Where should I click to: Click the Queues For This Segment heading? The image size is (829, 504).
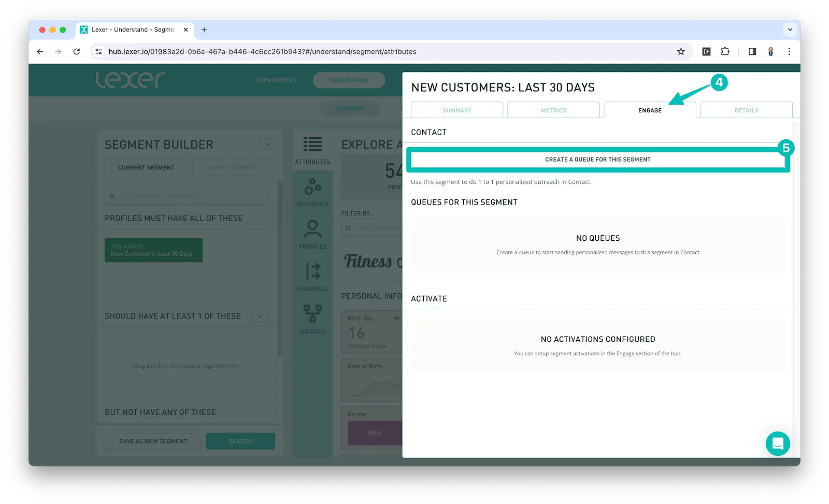coord(464,202)
